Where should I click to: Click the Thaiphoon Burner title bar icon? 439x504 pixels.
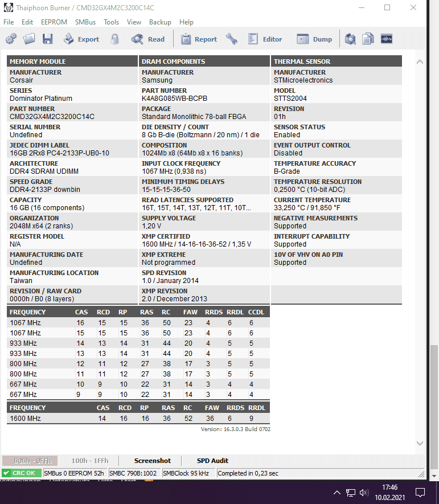(9, 7)
